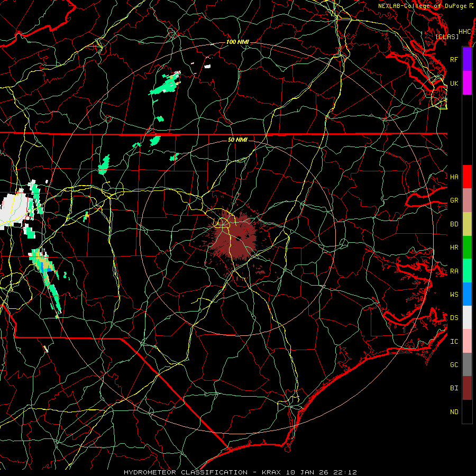This screenshot has height=476, width=476.
Task: Click the Hydrometeor Classification KRAX caption
Action: 240,472
